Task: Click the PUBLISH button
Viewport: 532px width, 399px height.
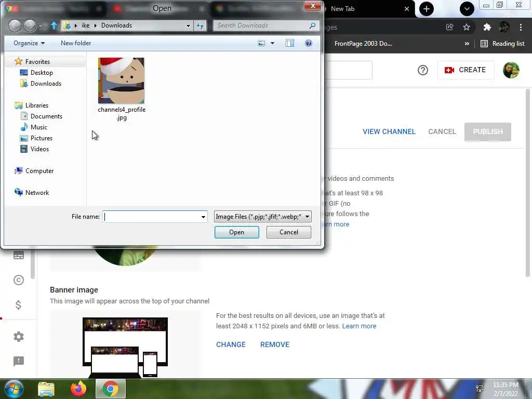Action: click(487, 131)
